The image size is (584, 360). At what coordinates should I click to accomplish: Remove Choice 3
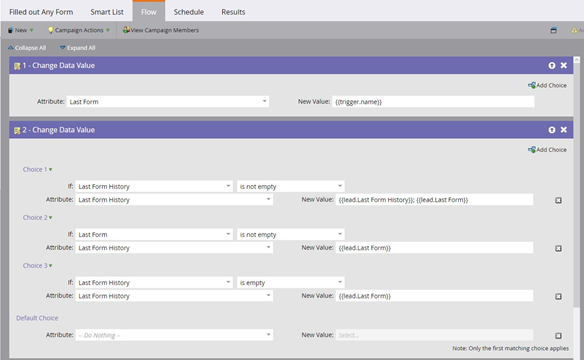tap(558, 296)
